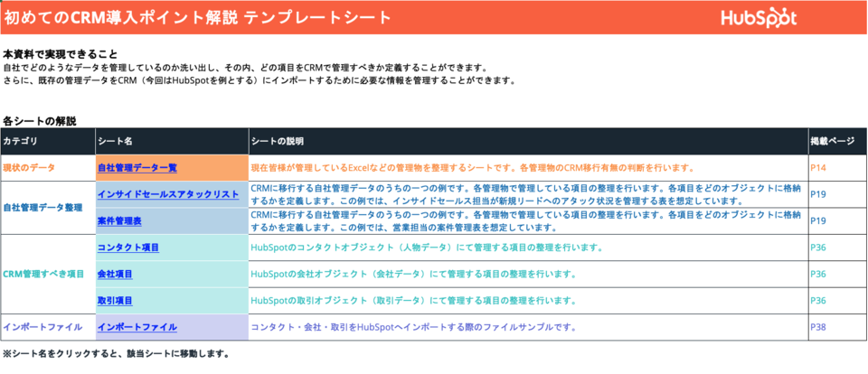Viewport: 868px width, 374px height.
Task: Open the 会社項目 sheet link
Action: pyautogui.click(x=115, y=274)
